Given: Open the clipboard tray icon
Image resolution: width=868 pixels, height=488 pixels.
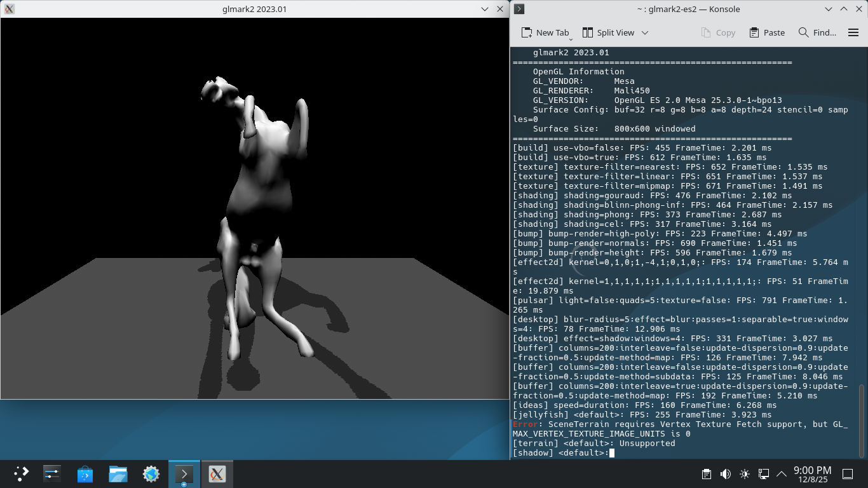Looking at the screenshot, I should coord(706,474).
